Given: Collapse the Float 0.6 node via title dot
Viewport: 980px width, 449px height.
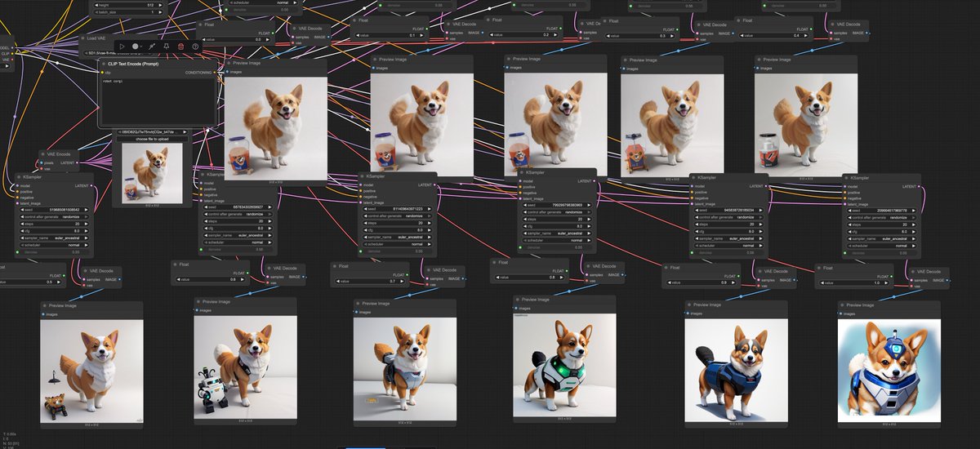Looking at the screenshot, I should (x=176, y=264).
